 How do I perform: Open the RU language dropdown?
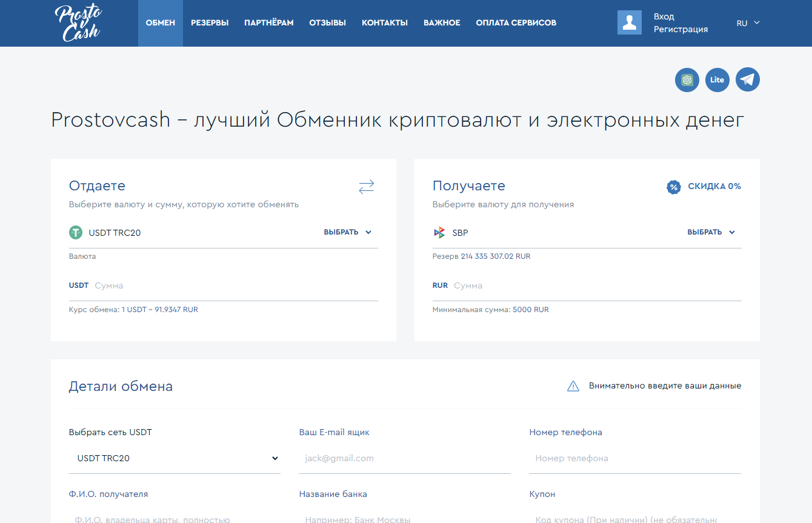tap(748, 23)
